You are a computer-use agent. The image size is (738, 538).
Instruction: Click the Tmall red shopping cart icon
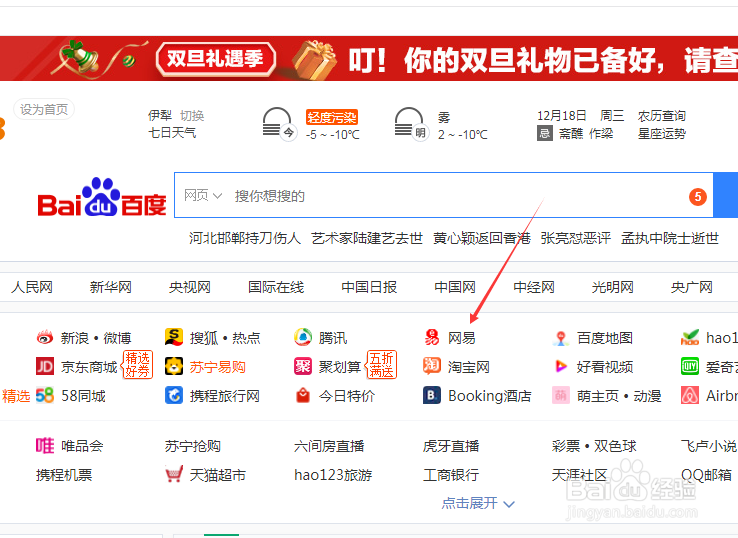174,474
